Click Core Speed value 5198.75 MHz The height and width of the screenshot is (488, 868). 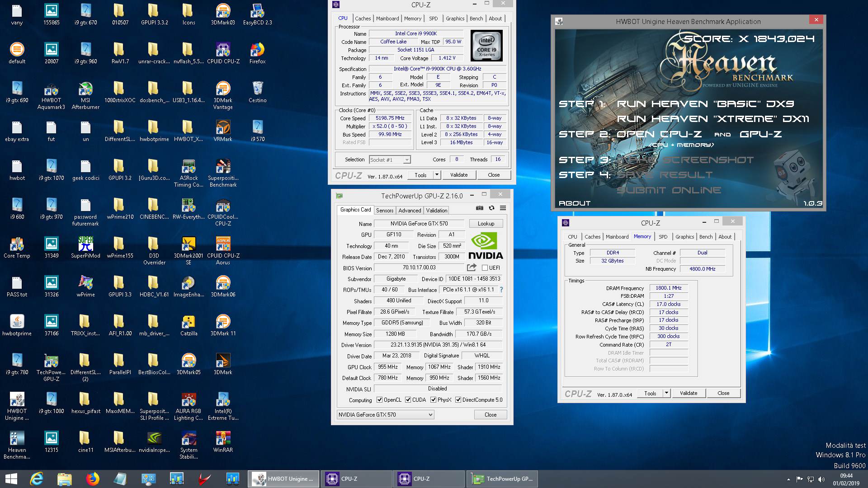[390, 118]
